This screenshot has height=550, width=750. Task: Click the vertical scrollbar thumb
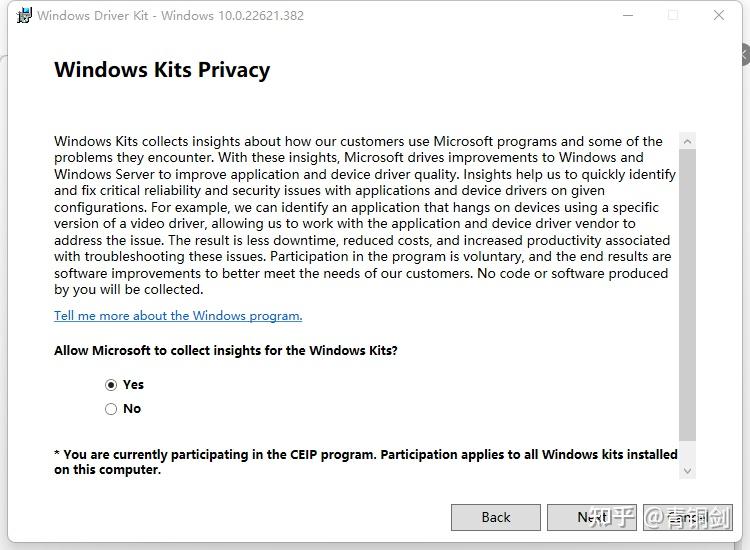[687, 290]
